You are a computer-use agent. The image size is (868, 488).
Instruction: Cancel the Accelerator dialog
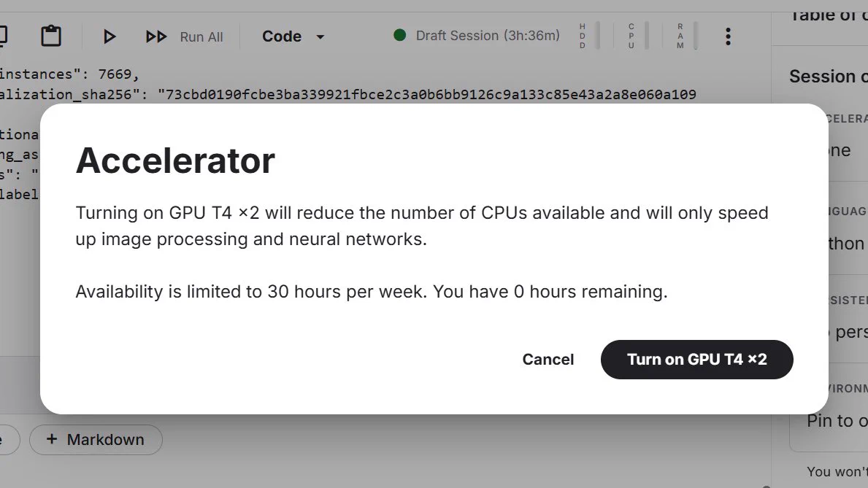[548, 360]
